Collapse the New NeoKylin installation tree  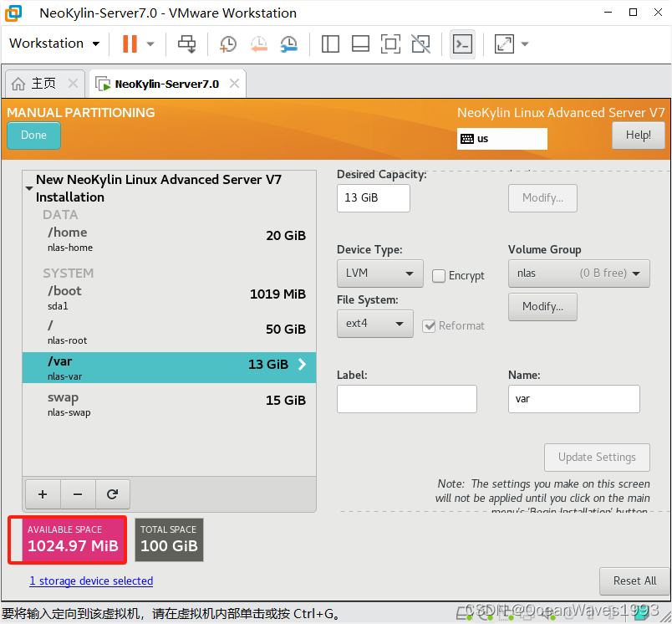tap(29, 188)
